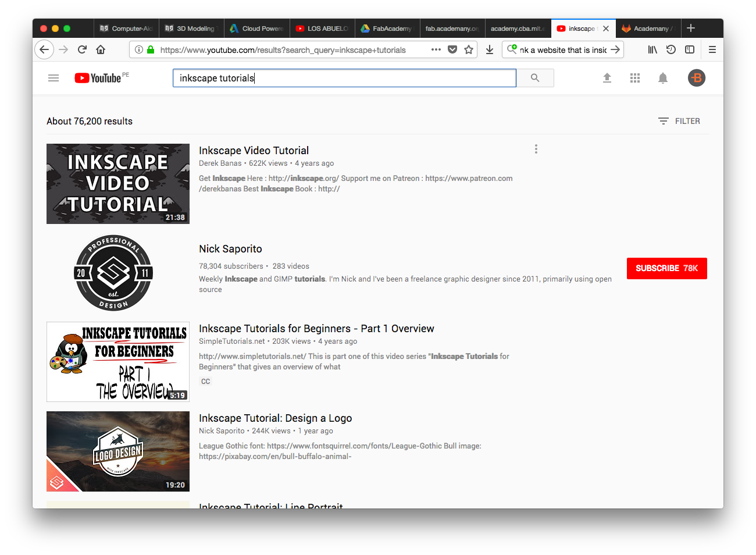Viewport: 756px width, 555px height.
Task: Visit the Derek Banas channel link
Action: click(x=220, y=163)
